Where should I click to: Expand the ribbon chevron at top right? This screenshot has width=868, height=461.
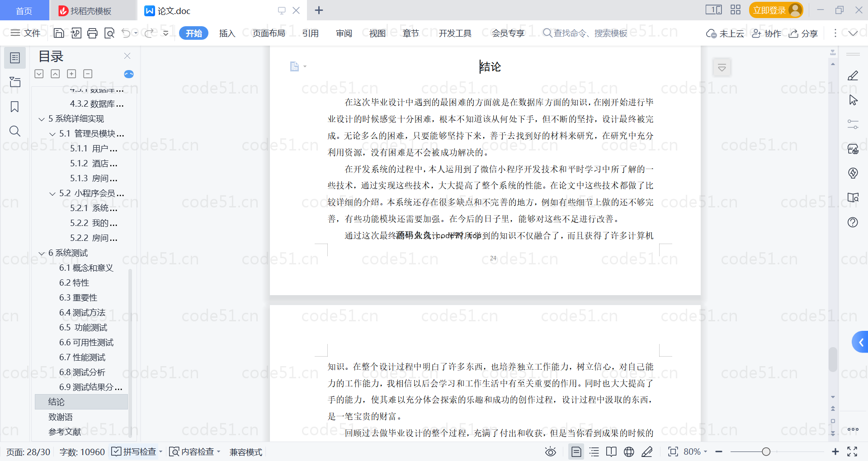[x=853, y=33]
